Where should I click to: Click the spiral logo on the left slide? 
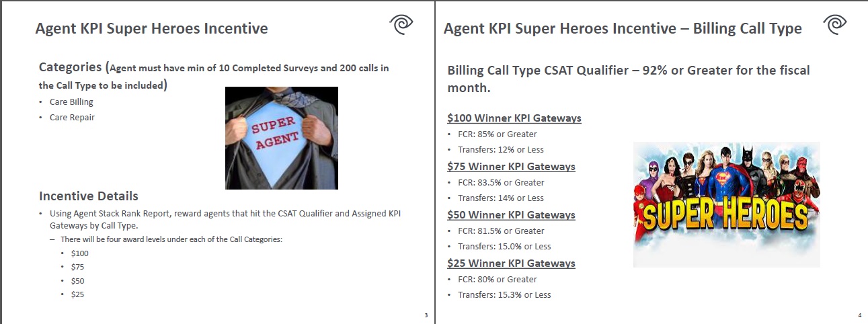[x=403, y=25]
